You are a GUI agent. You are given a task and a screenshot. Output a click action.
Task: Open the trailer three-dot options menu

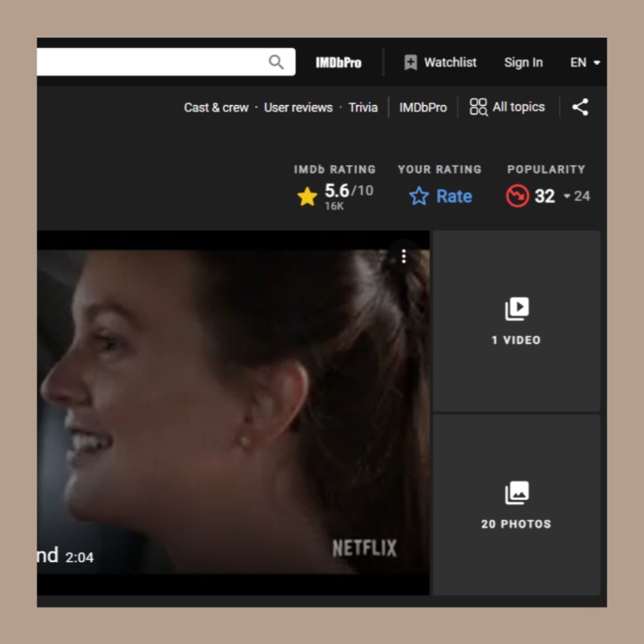pos(404,256)
